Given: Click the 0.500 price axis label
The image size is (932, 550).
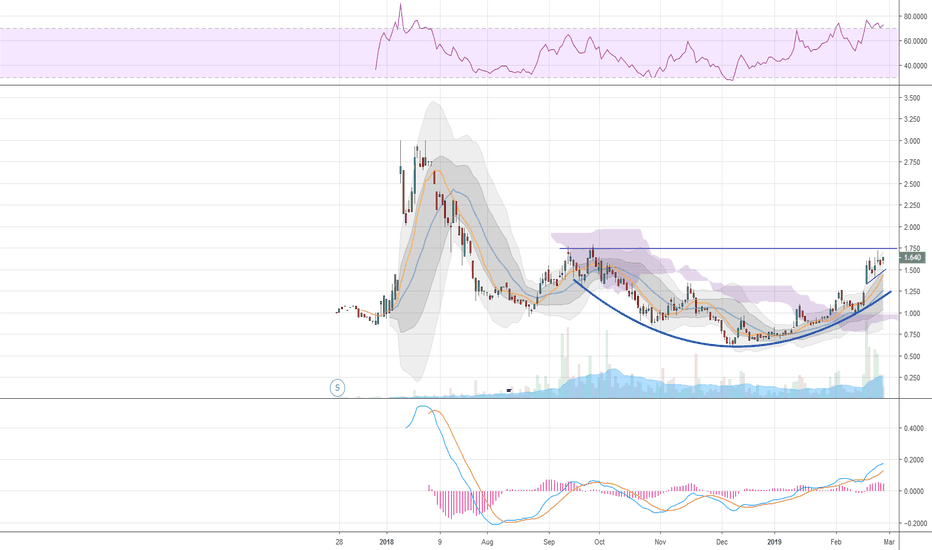Looking at the screenshot, I should pyautogui.click(x=912, y=356).
